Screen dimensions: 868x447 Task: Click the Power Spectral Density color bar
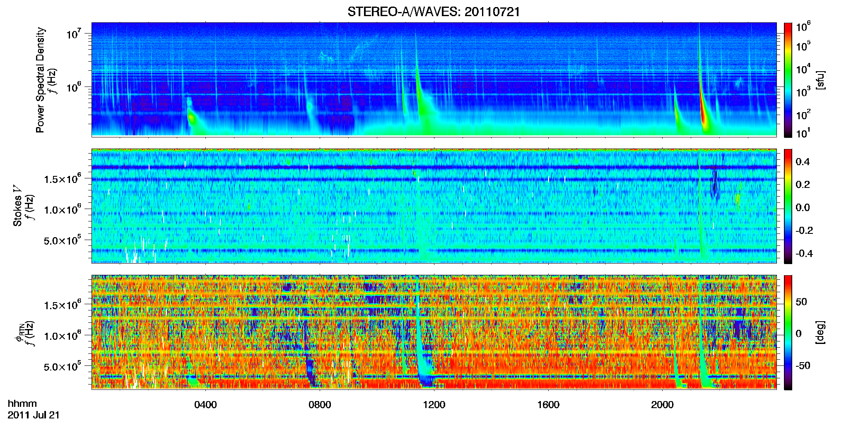coord(788,80)
